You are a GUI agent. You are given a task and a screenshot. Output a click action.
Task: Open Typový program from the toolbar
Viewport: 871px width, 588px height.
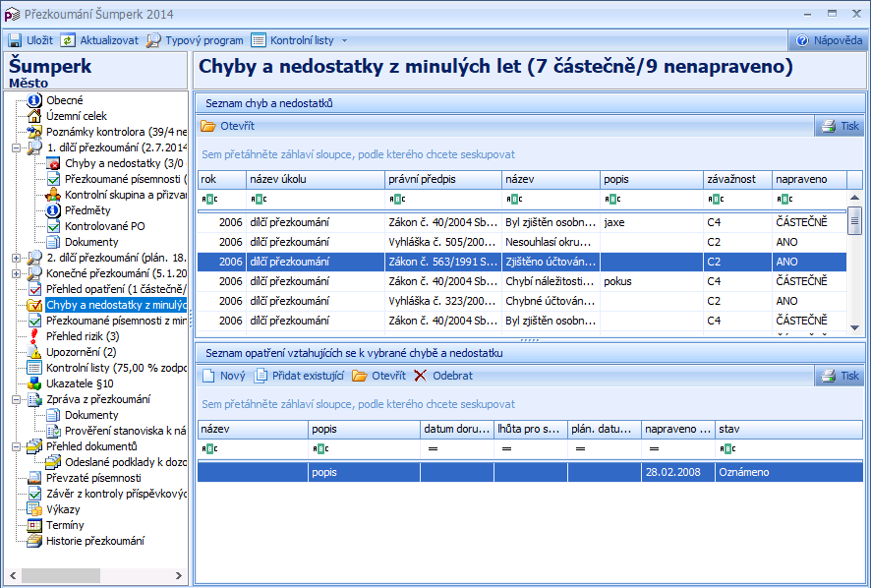click(x=195, y=40)
